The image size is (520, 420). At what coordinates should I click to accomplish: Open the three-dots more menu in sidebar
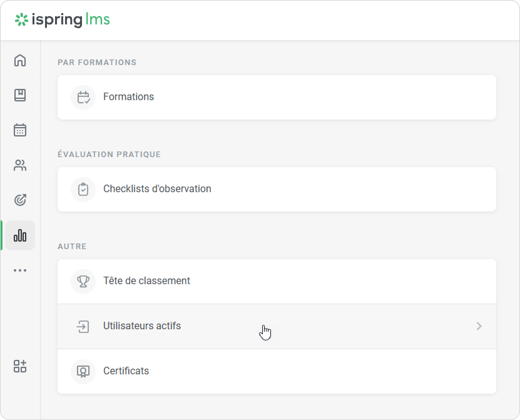point(20,270)
